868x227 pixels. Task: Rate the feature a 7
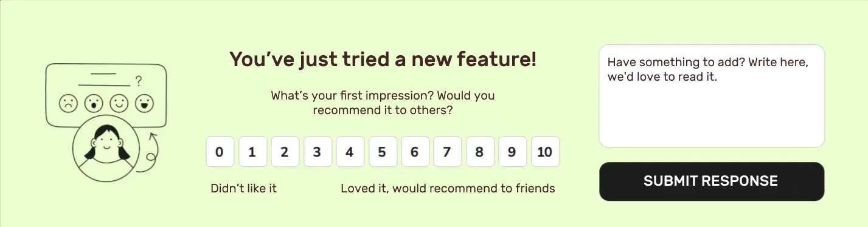coord(447,152)
